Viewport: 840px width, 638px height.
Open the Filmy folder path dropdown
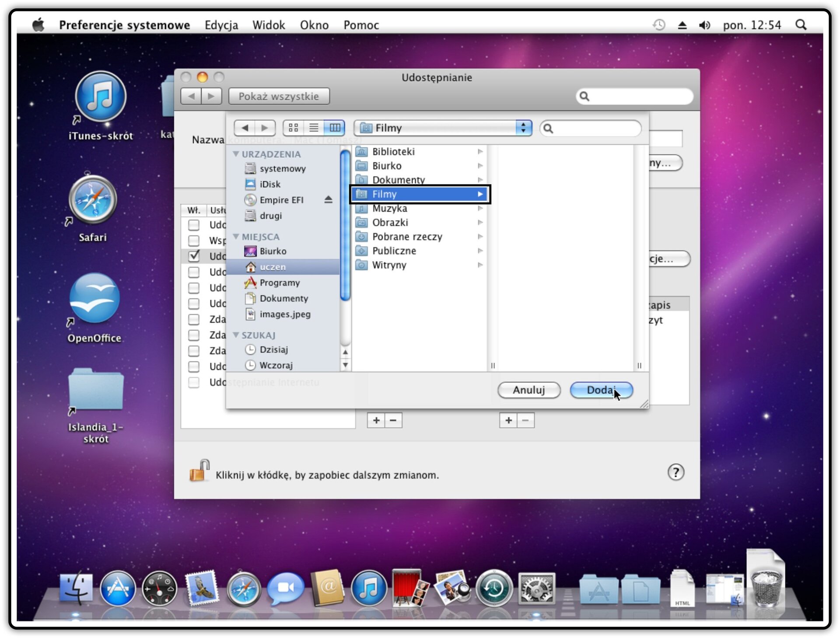(x=443, y=128)
